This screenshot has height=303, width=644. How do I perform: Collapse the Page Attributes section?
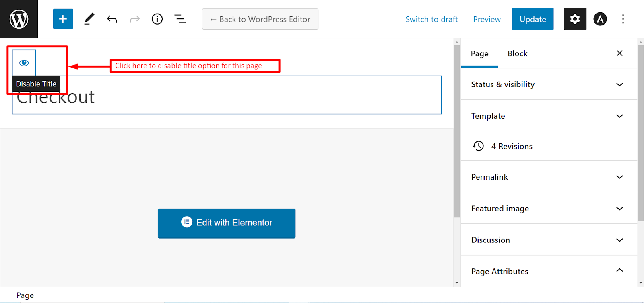pyautogui.click(x=549, y=271)
